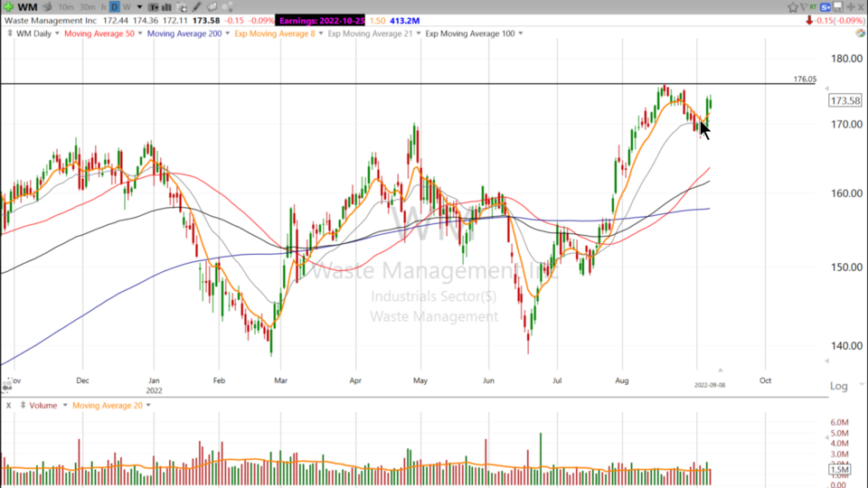This screenshot has height=488, width=868.
Task: Expand the Exp Moving Average 100 dropdown arrow
Action: [x=521, y=33]
